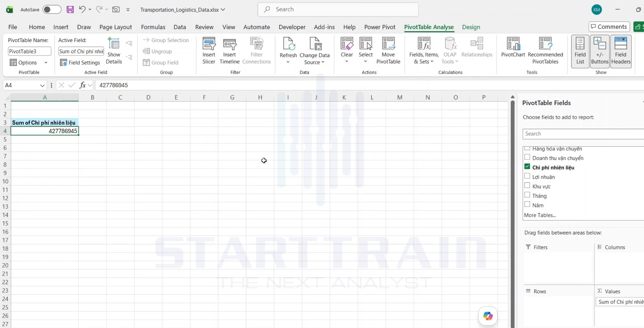Click the Insert Slicer icon
Image resolution: width=644 pixels, height=328 pixels.
(x=209, y=50)
